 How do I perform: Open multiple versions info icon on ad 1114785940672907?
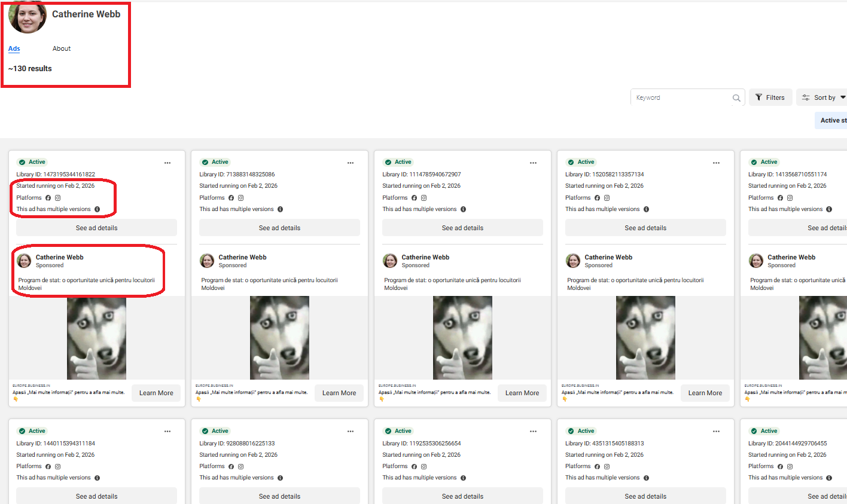pyautogui.click(x=463, y=209)
